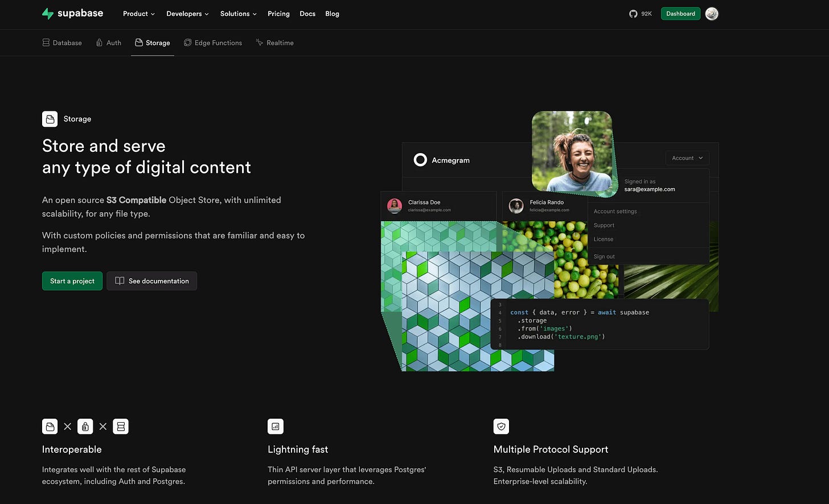Click the book icon in See documentation

120,281
